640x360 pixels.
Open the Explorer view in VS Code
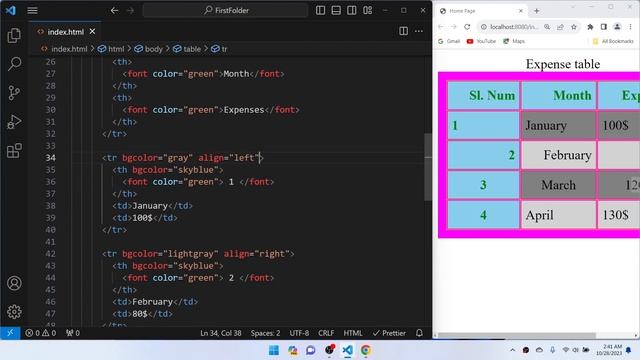(14, 36)
